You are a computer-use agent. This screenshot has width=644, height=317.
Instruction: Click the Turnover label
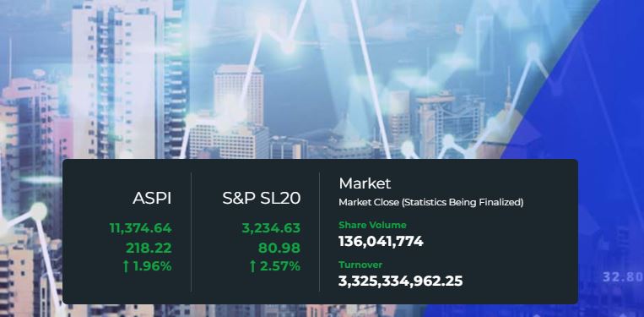click(x=360, y=265)
